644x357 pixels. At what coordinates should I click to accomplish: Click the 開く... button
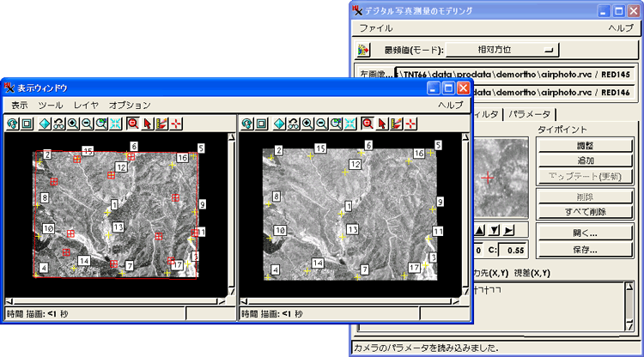(586, 233)
